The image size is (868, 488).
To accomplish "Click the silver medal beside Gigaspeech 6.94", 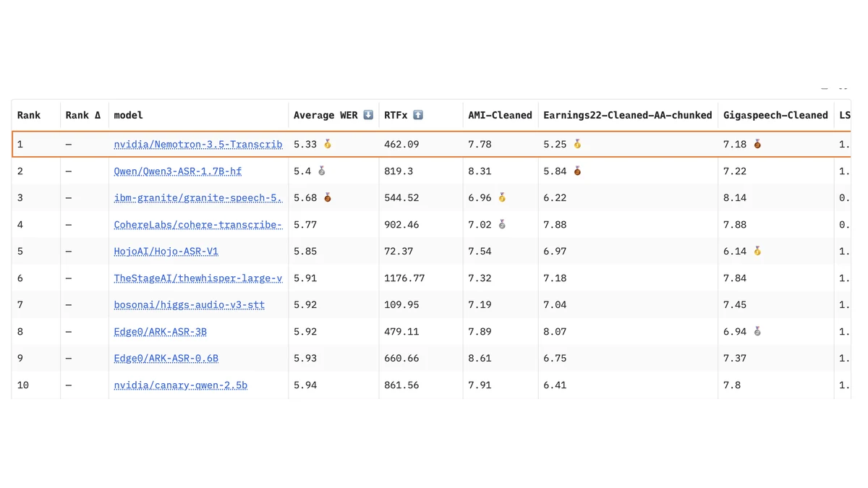I will [757, 331].
